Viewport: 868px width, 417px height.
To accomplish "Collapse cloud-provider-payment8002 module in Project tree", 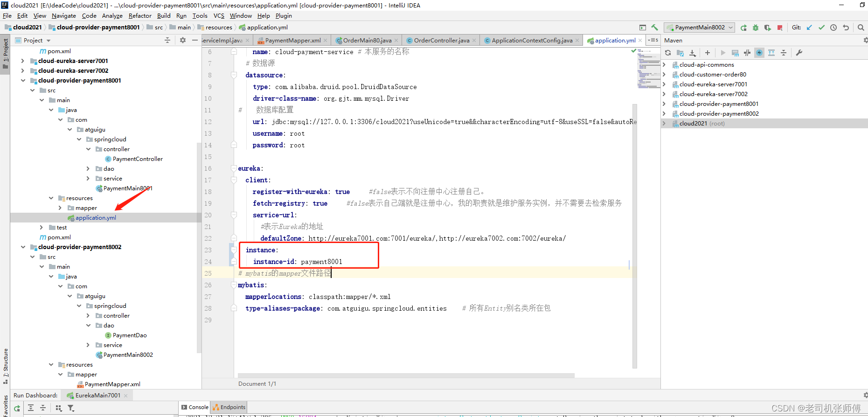I will tap(22, 247).
